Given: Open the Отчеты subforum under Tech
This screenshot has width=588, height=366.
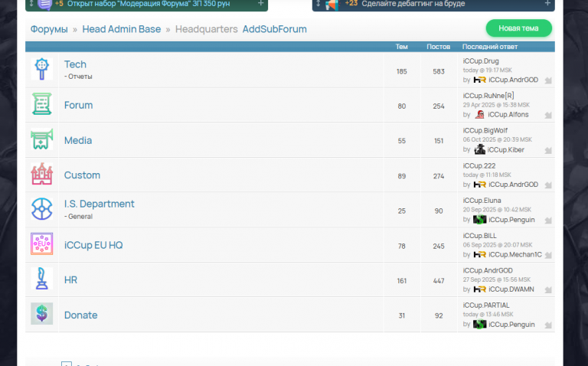Looking at the screenshot, I should [x=80, y=77].
